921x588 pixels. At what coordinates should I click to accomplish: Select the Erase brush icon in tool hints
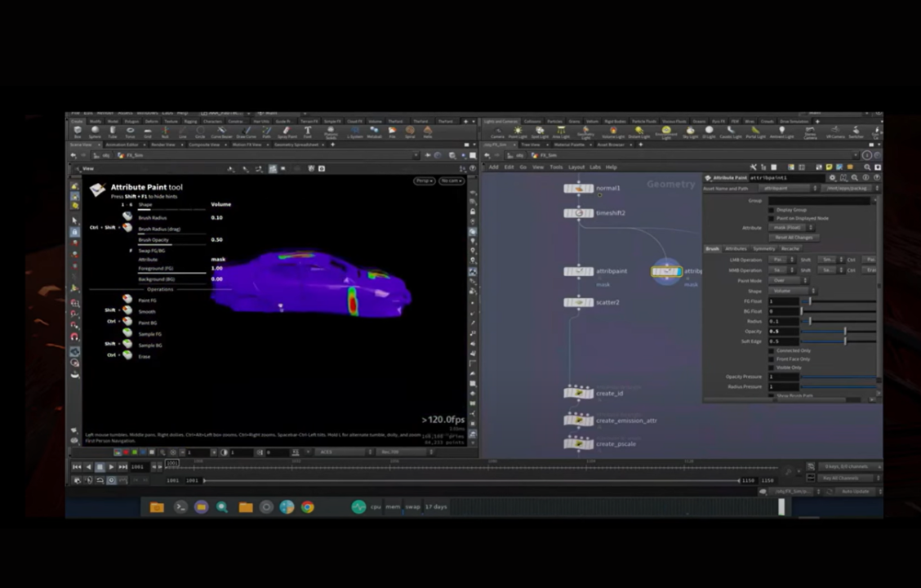pyautogui.click(x=127, y=357)
